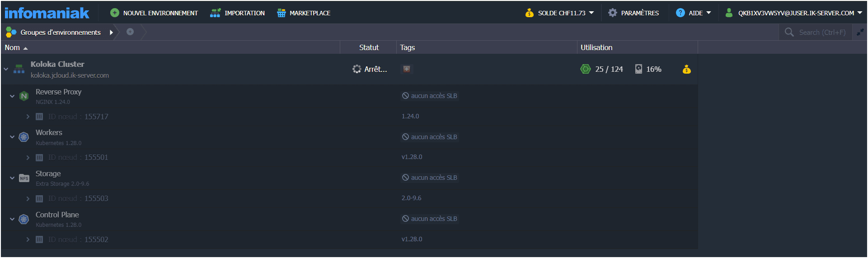Click the search magnifier icon
This screenshot has width=868, height=258.
789,32
